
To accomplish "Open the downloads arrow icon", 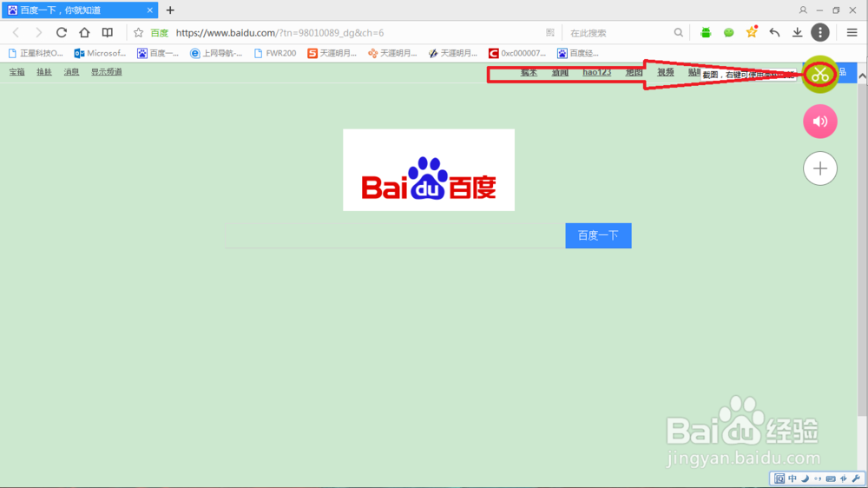I will tap(797, 33).
